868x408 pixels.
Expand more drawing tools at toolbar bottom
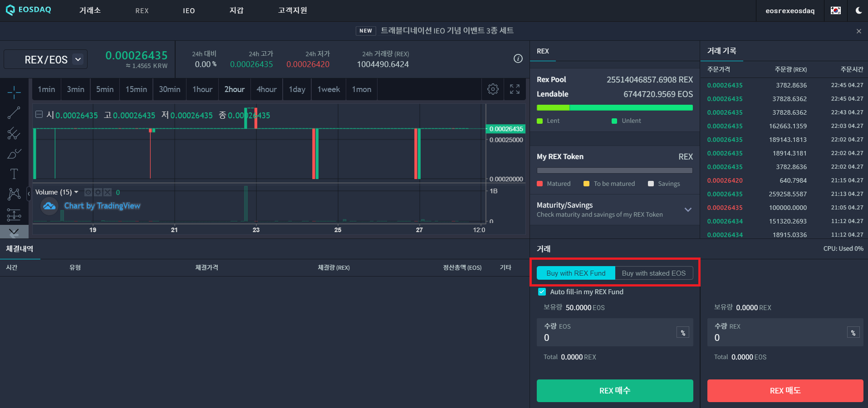click(x=14, y=232)
